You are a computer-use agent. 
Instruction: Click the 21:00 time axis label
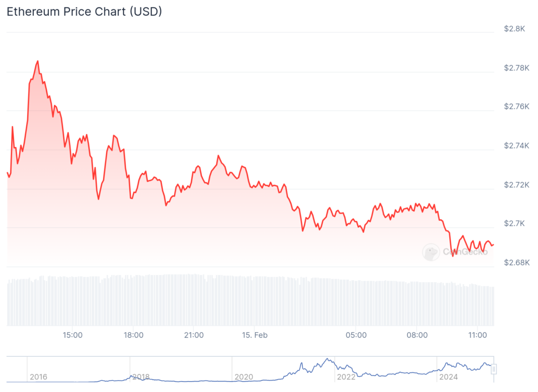tap(194, 335)
